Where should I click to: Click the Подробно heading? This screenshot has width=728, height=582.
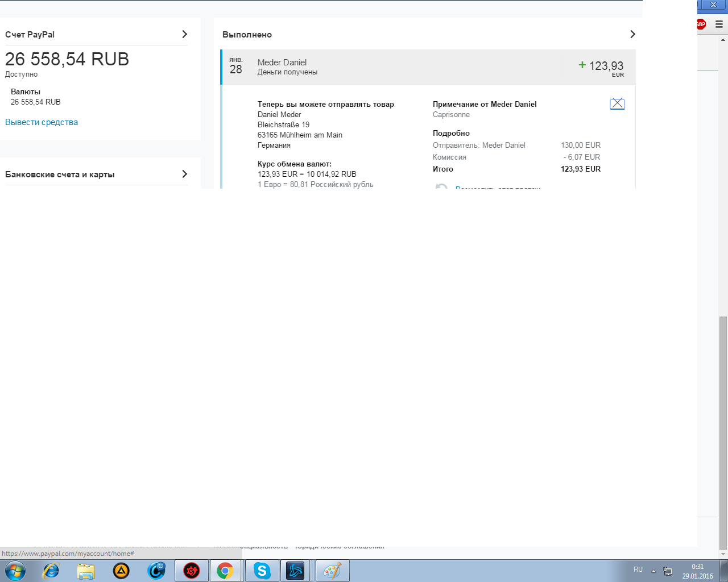[451, 133]
